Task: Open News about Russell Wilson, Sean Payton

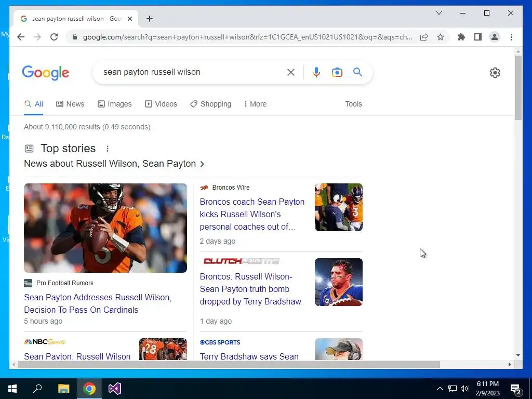Action: point(114,164)
